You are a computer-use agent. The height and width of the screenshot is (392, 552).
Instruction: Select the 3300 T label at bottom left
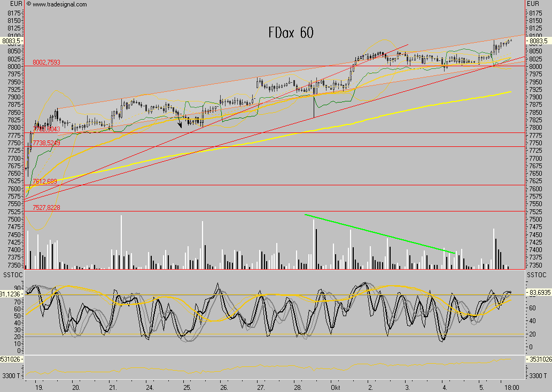[x=12, y=377]
